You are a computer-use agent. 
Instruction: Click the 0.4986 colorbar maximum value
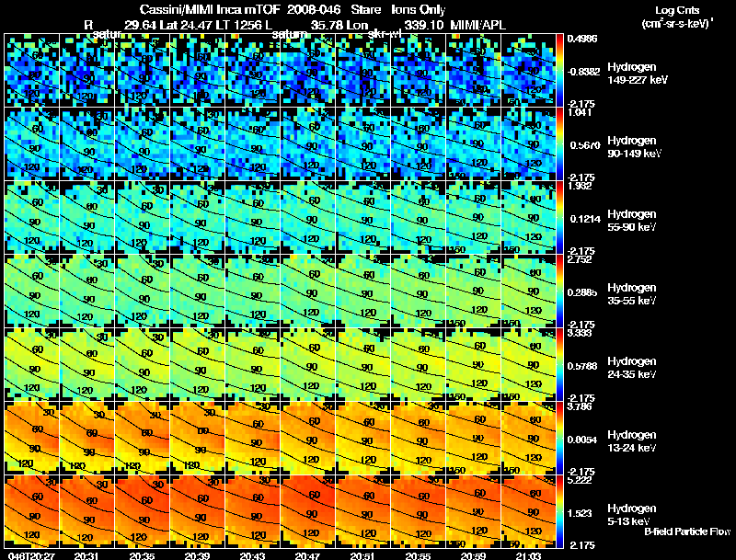coord(582,39)
